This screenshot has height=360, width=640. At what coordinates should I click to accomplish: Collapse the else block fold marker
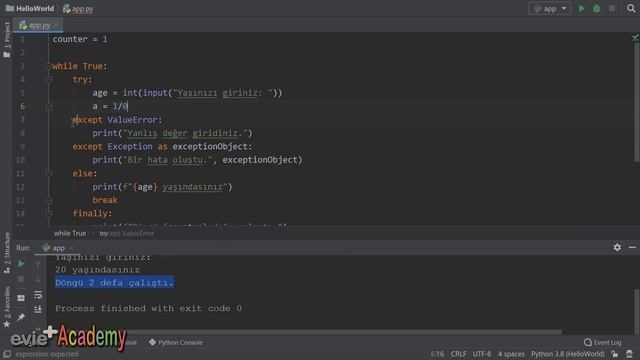pyautogui.click(x=49, y=173)
